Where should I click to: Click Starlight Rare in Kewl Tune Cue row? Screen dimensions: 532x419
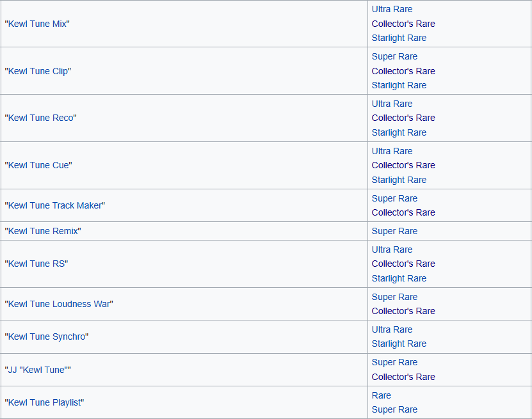click(x=399, y=180)
